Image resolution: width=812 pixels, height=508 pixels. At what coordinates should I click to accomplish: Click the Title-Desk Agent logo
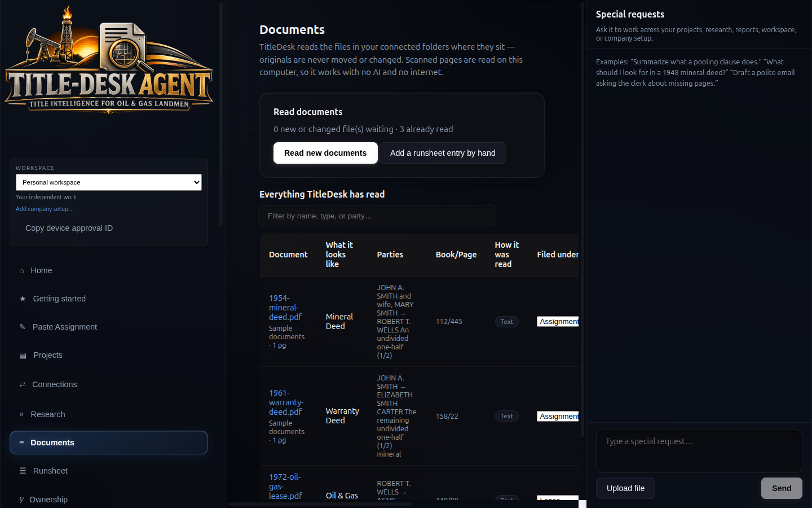(109, 60)
